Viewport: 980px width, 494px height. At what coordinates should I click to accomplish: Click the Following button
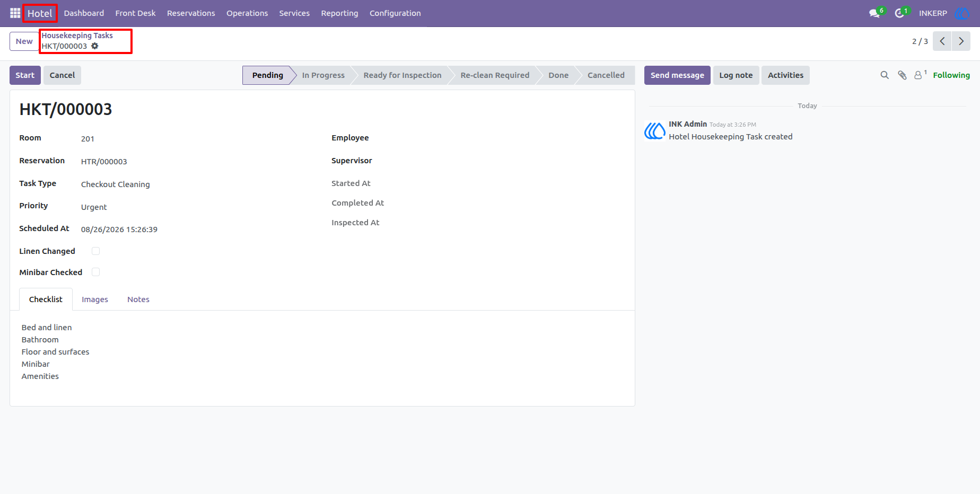951,75
